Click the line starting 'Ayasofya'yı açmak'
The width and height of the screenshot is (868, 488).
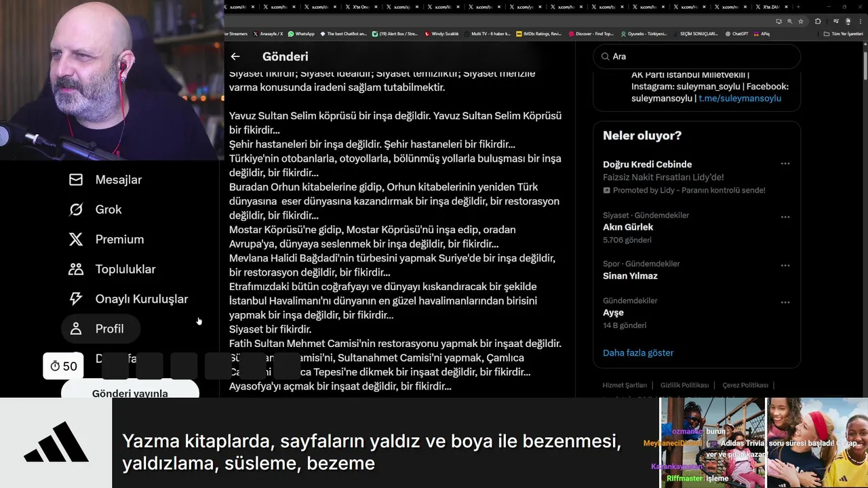click(x=340, y=386)
